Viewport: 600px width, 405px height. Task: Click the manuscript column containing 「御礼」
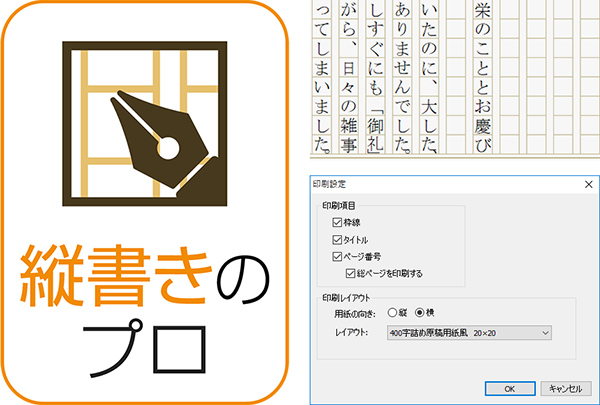point(375,77)
